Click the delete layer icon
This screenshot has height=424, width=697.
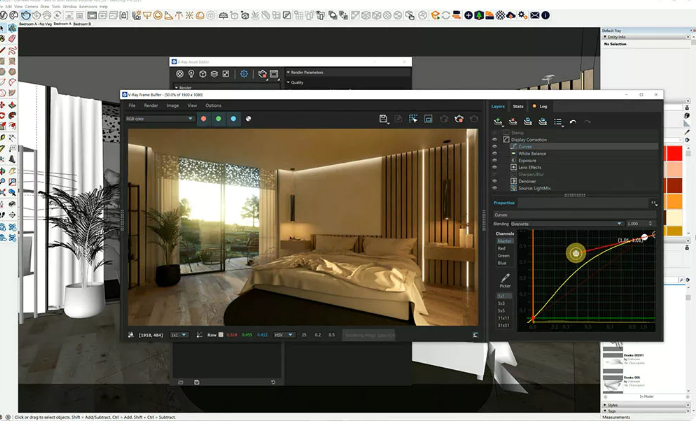[513, 122]
